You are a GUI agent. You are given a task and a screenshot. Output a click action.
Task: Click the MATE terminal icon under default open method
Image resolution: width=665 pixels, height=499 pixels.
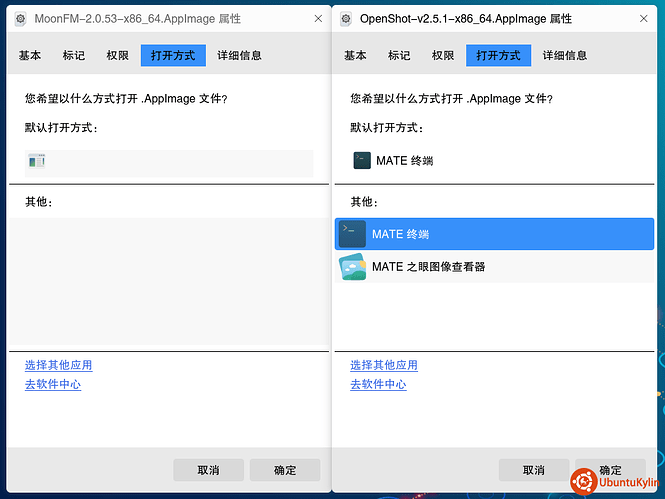[362, 161]
